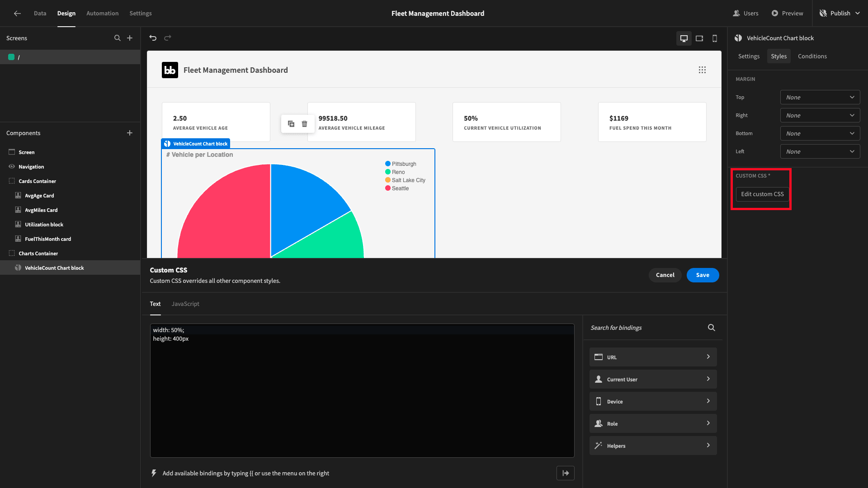Switch to desktop preview size
The width and height of the screenshot is (868, 488).
684,38
